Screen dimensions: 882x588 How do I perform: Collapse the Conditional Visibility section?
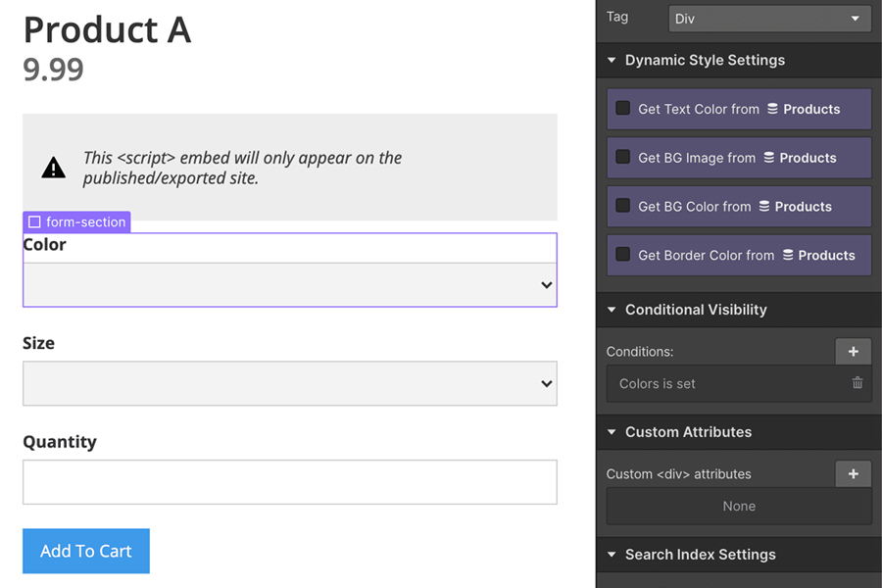(612, 310)
